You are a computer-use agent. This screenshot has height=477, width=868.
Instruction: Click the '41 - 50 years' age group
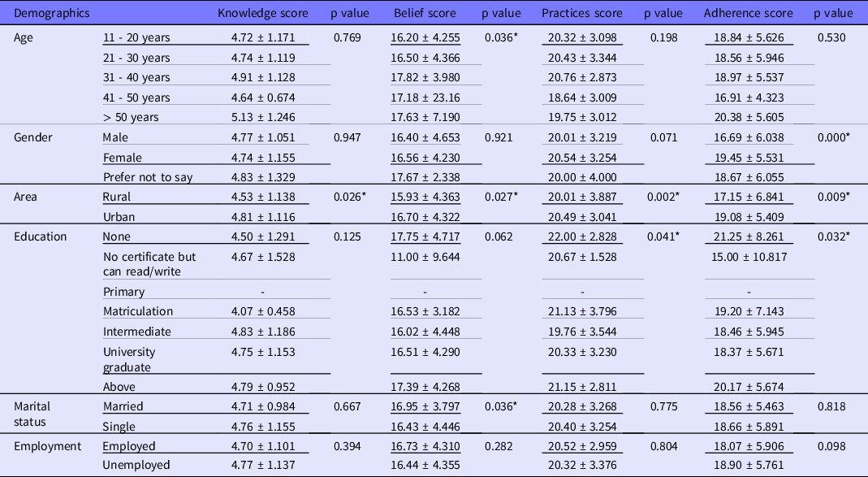[x=136, y=98]
